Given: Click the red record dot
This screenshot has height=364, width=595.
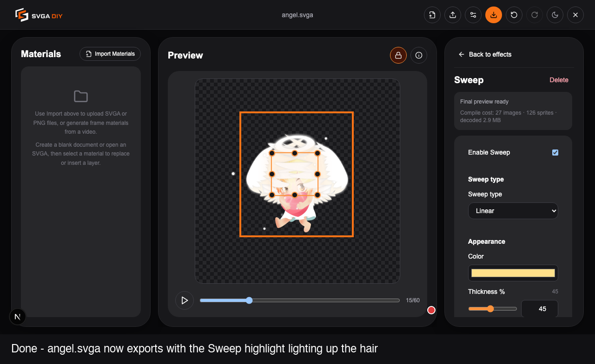Looking at the screenshot, I should point(431,310).
